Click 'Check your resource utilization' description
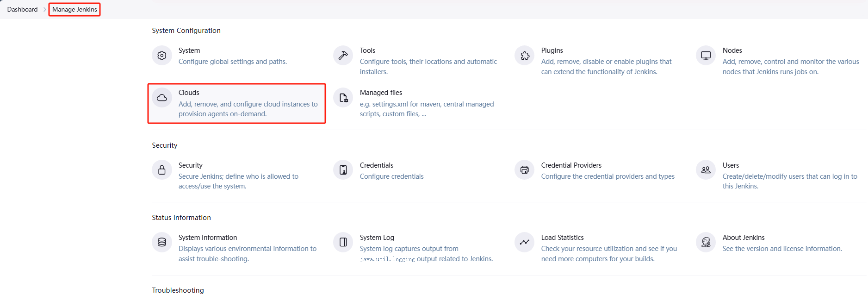Viewport: 868px width, 301px height. (609, 254)
